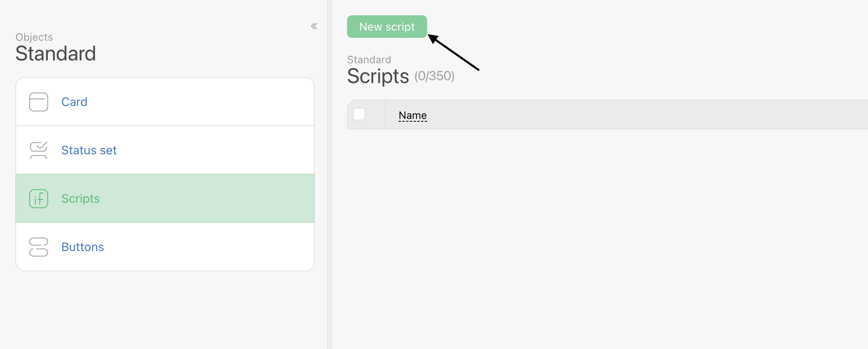
Task: Toggle the select-all checkbox in table header
Action: 359,114
